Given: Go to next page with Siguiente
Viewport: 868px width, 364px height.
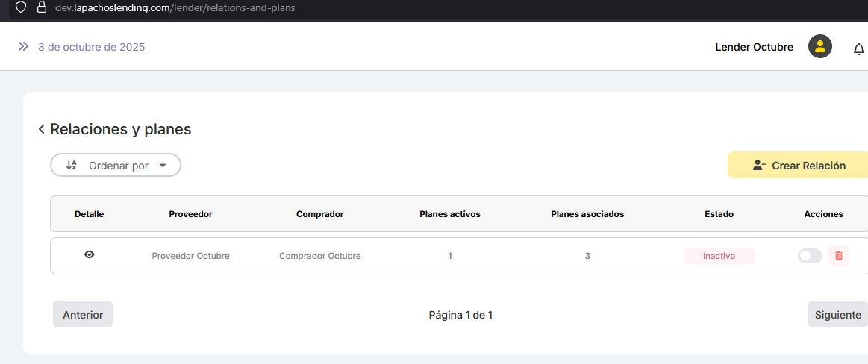Looking at the screenshot, I should pos(837,315).
